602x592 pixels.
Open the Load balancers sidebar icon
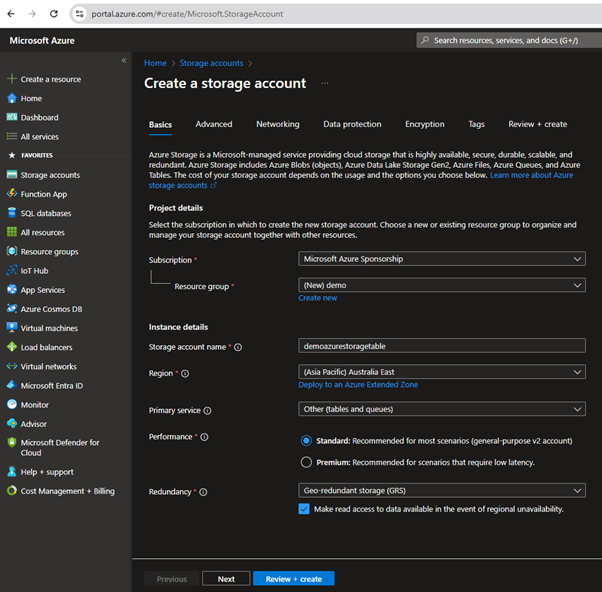(12, 347)
